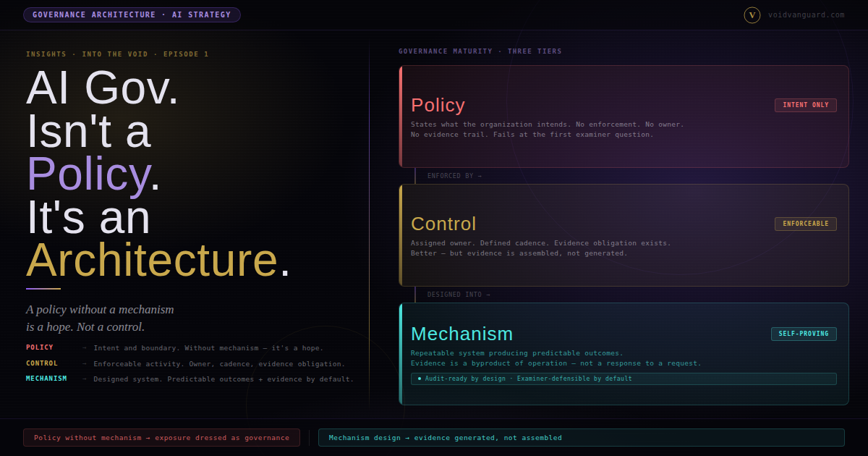Select the Self-Proving badge
868x456 pixels.
(804, 334)
